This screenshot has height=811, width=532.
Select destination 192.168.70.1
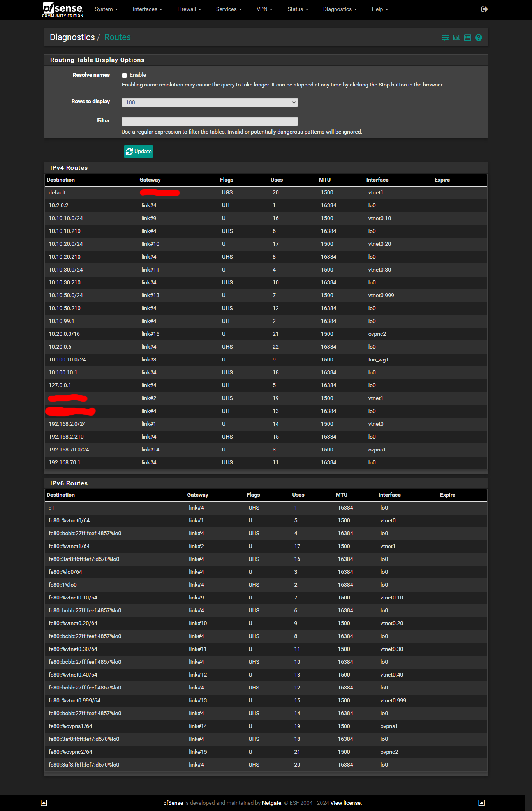[x=65, y=462]
